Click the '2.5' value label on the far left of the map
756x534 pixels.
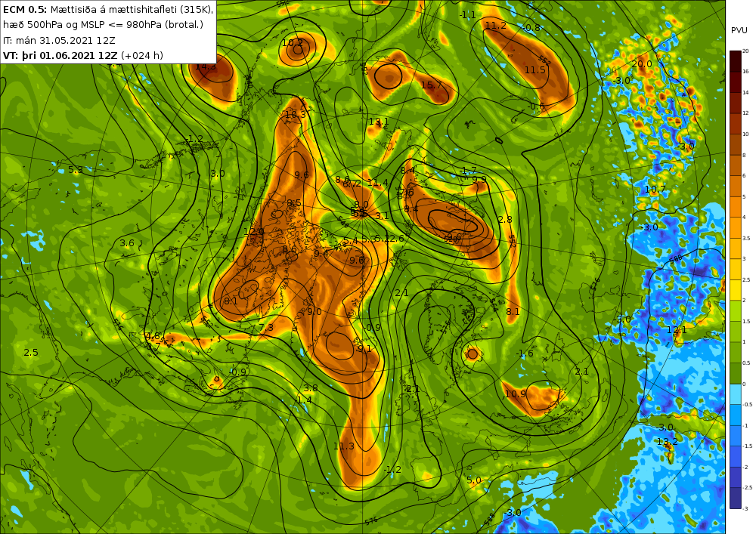pyautogui.click(x=31, y=353)
